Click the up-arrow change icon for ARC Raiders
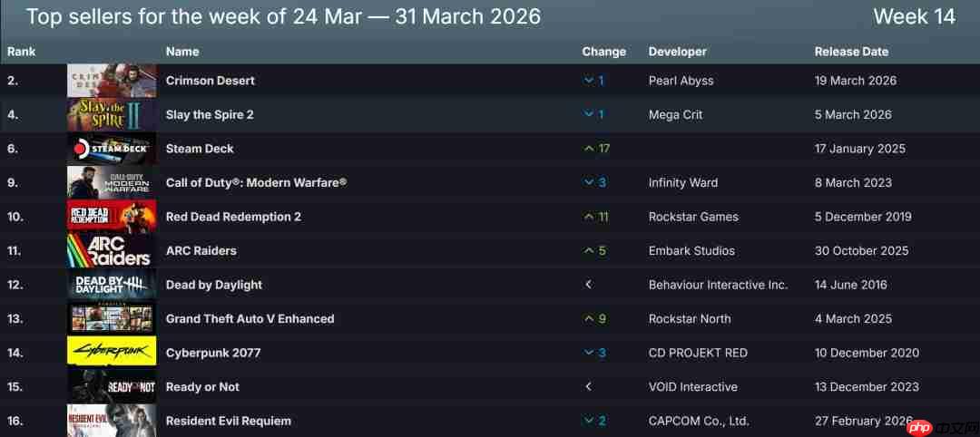The image size is (980, 437). click(x=588, y=251)
